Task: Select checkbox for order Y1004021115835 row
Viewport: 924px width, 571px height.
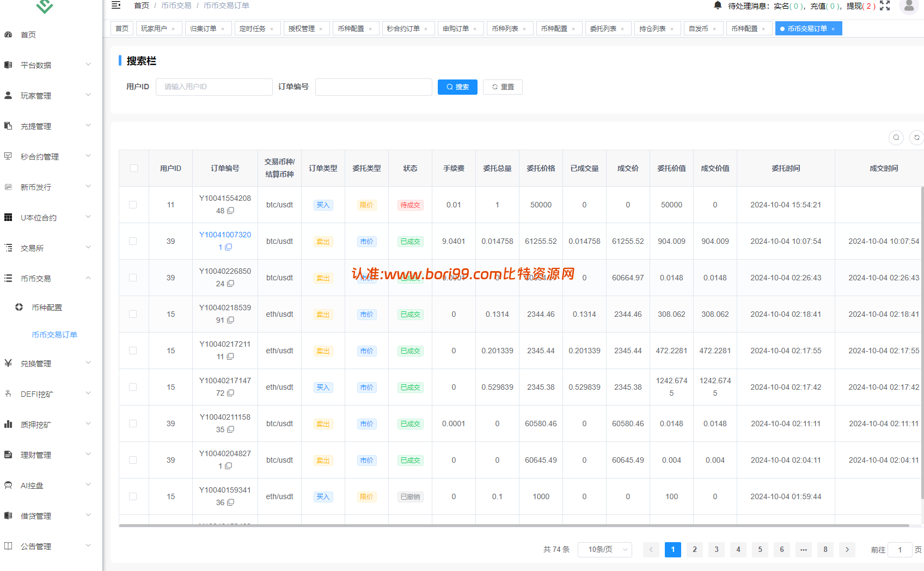Action: [x=133, y=423]
